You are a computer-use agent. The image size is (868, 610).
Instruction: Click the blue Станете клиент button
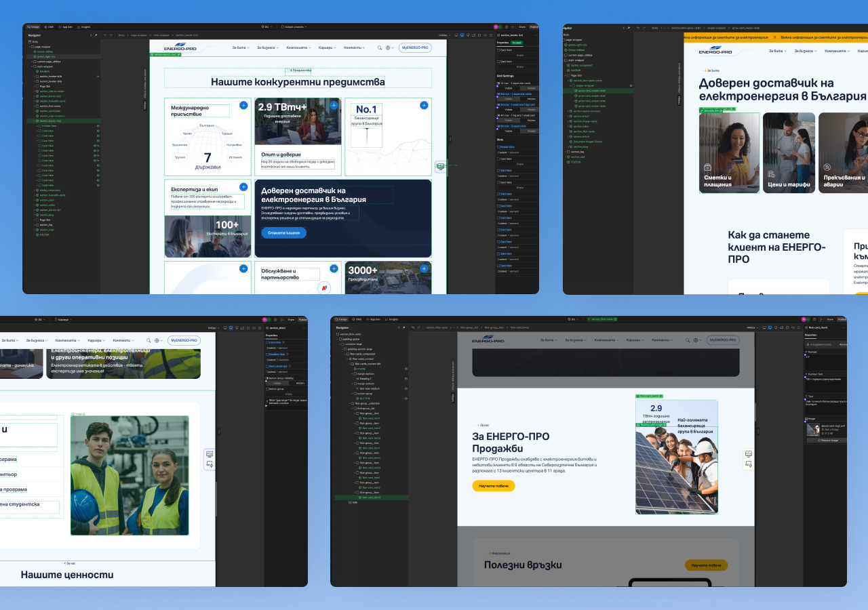coord(283,232)
